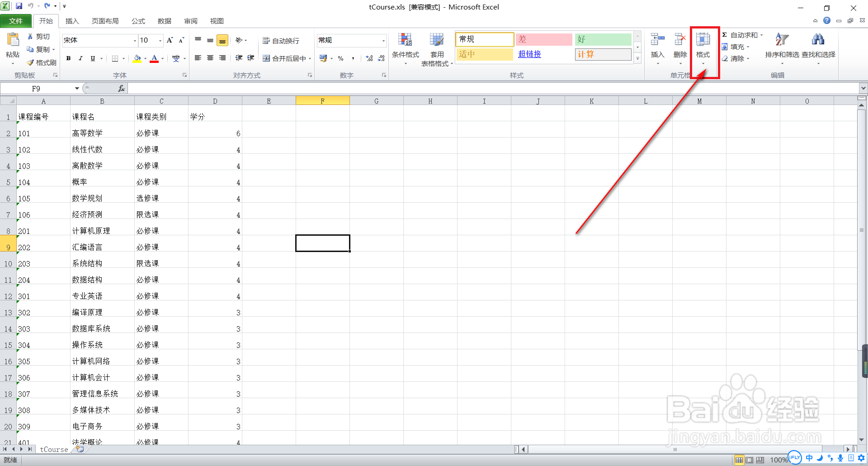Image resolution: width=868 pixels, height=466 pixels.
Task: Decrease decimal places
Action: click(381, 58)
